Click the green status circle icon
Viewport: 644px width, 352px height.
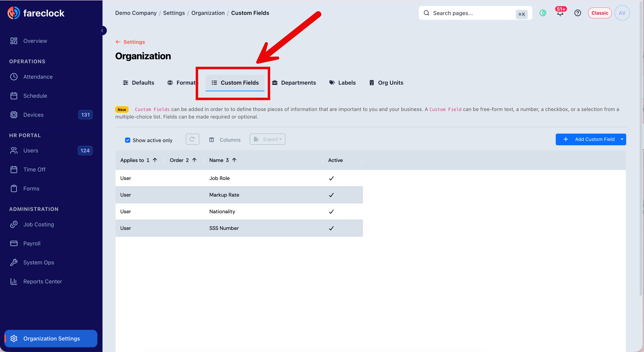pyautogui.click(x=543, y=13)
